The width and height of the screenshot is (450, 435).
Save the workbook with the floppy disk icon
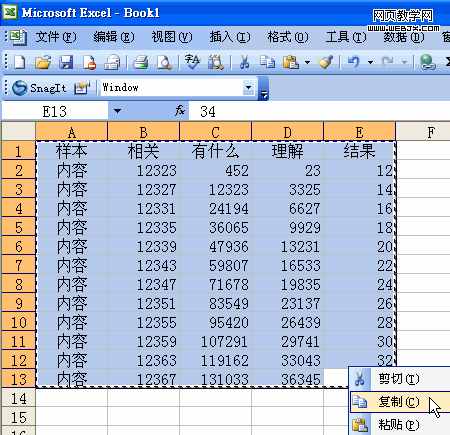click(66, 62)
